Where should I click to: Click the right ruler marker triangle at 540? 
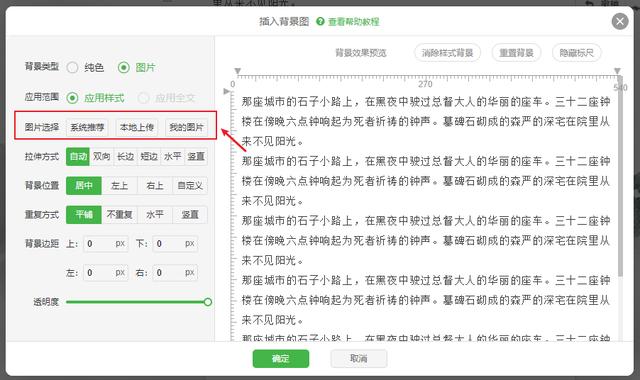point(617,71)
